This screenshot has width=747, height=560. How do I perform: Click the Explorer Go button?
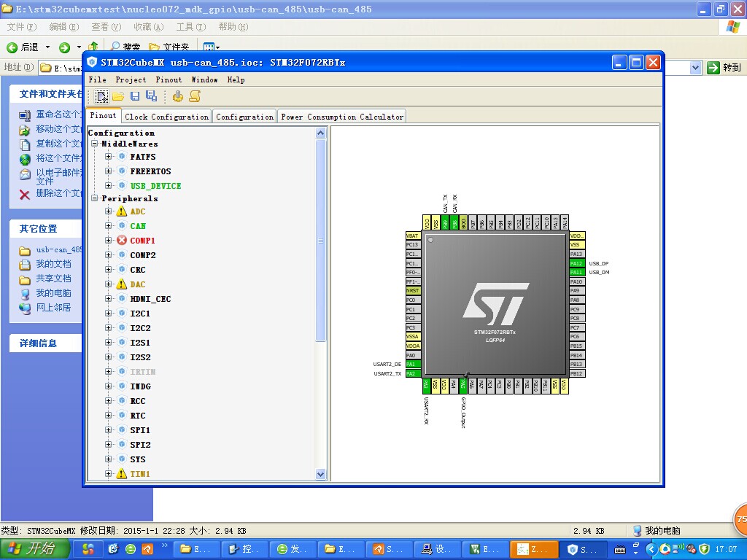pos(724,68)
